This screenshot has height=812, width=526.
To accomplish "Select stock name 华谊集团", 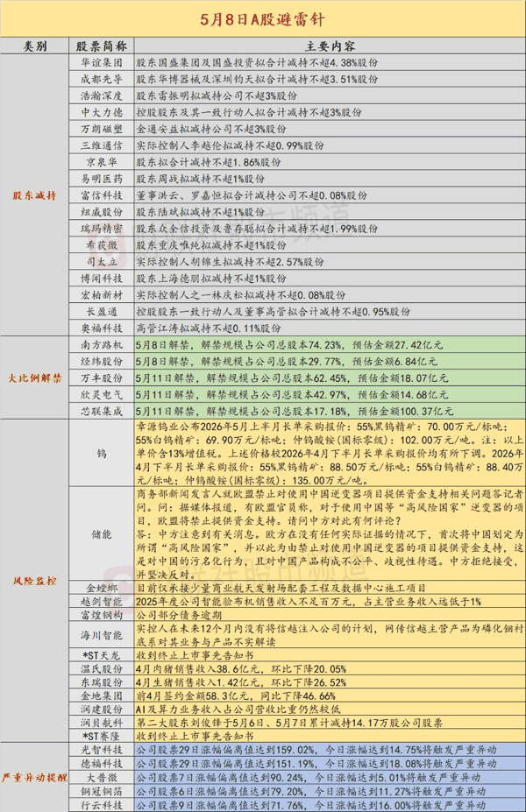I will [102, 63].
